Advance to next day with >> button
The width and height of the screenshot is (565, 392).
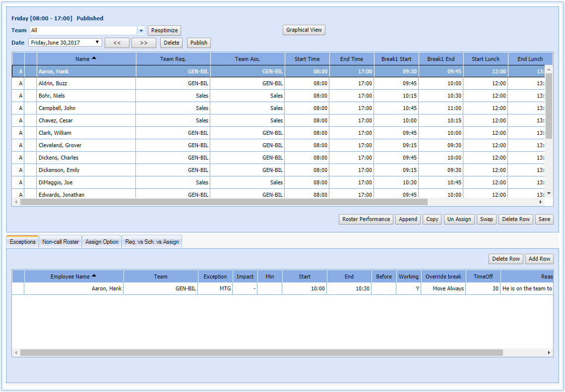(x=144, y=43)
